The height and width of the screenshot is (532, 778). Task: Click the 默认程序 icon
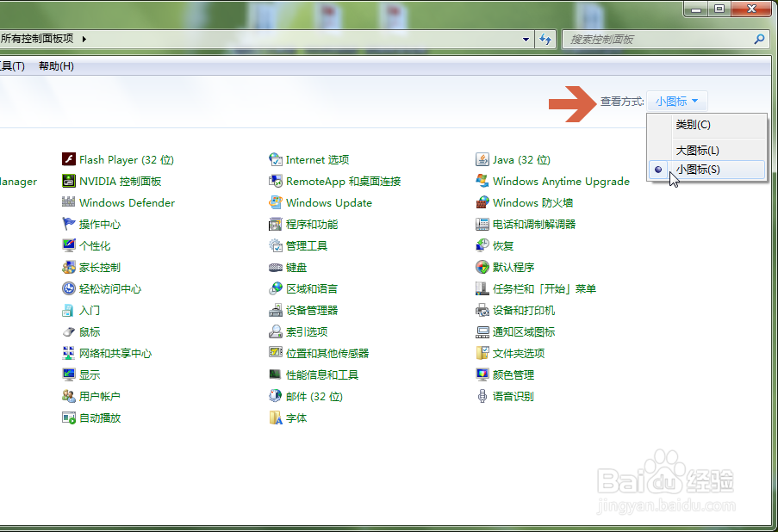click(x=482, y=267)
